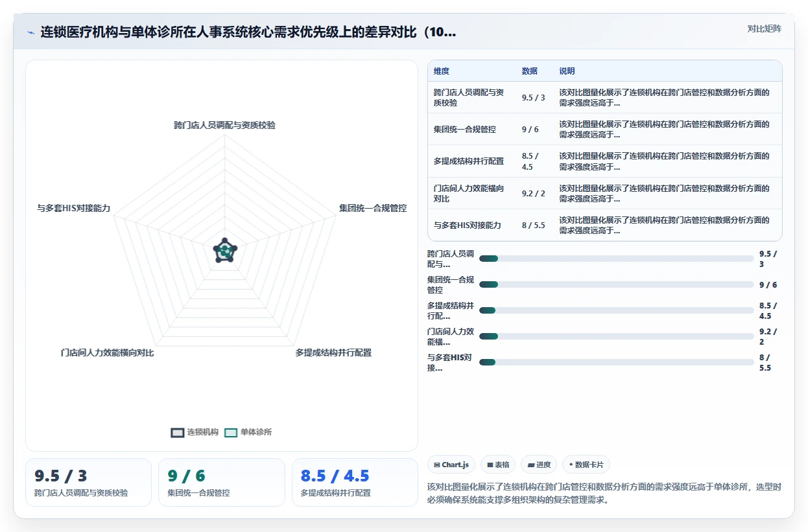Screen dimensions: 808x532
Task: Click the header chart icon beside the title
Action: 31,32
